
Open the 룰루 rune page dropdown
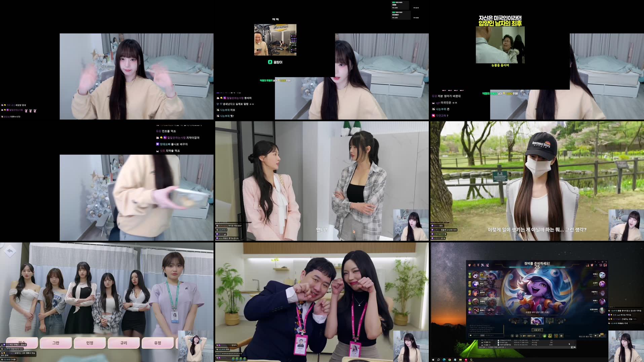pos(530,336)
